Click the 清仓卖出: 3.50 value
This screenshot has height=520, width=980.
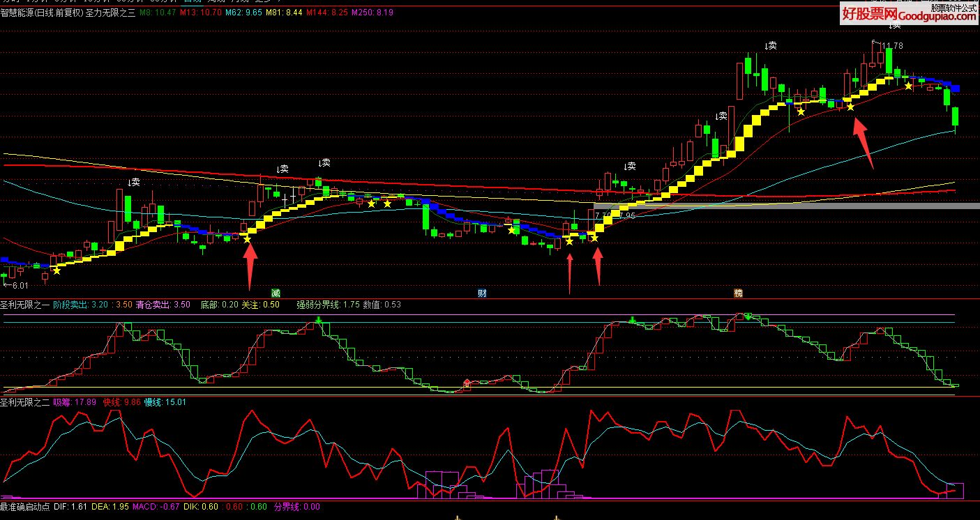tap(163, 305)
